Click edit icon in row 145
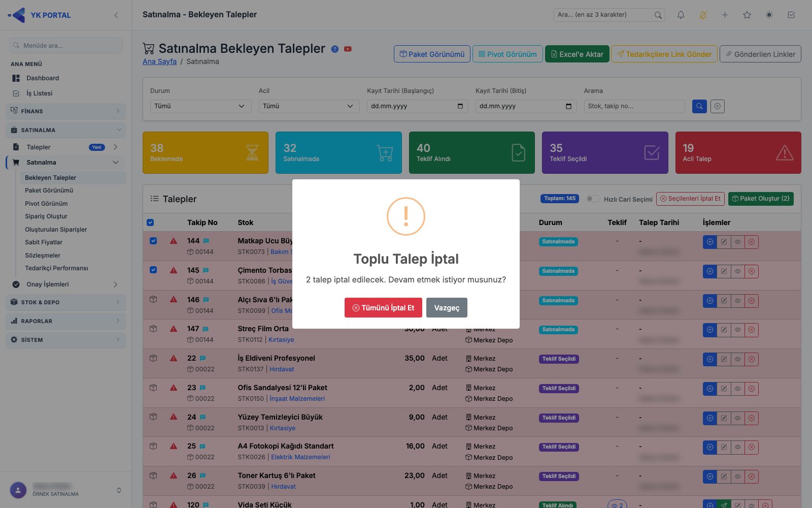The height and width of the screenshot is (508, 812). (724, 271)
